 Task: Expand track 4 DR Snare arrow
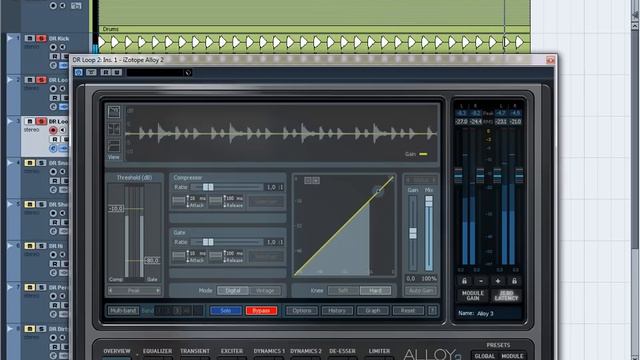pos(10,162)
